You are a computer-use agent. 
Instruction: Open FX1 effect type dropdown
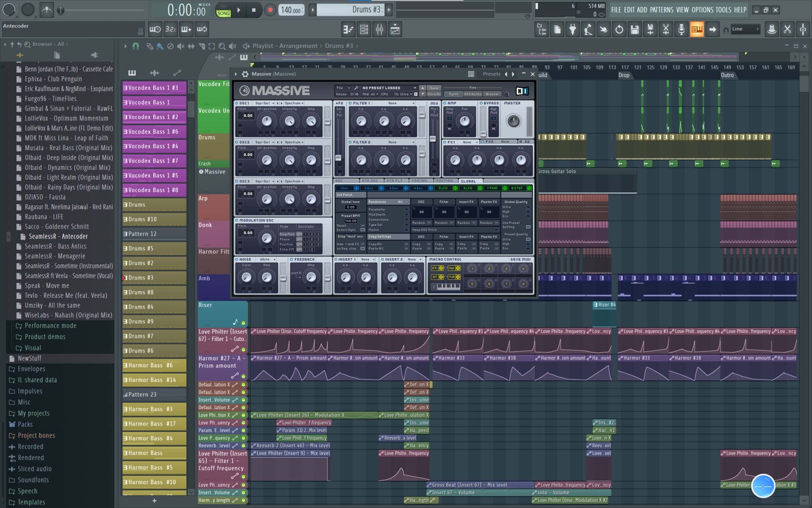tap(468, 142)
